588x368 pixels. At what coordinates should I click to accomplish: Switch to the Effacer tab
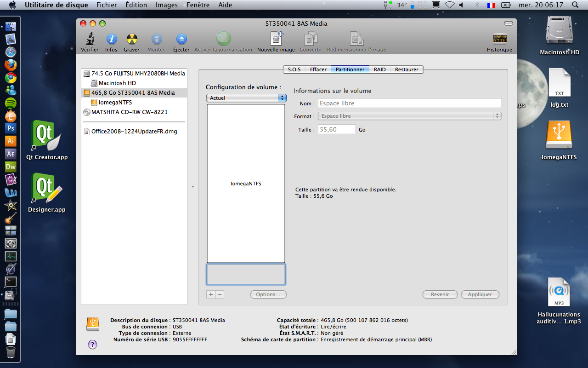[x=318, y=69]
